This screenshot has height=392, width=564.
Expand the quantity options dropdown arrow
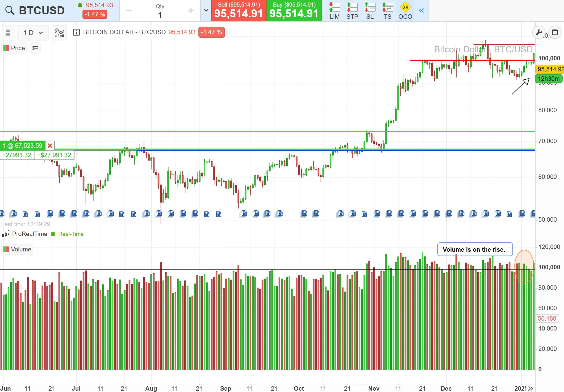pyautogui.click(x=206, y=11)
